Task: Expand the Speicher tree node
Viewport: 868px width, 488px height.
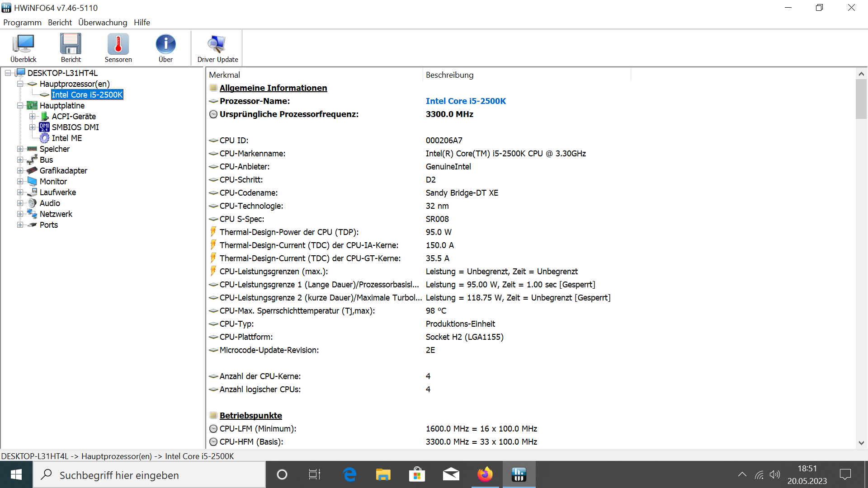Action: click(x=20, y=149)
